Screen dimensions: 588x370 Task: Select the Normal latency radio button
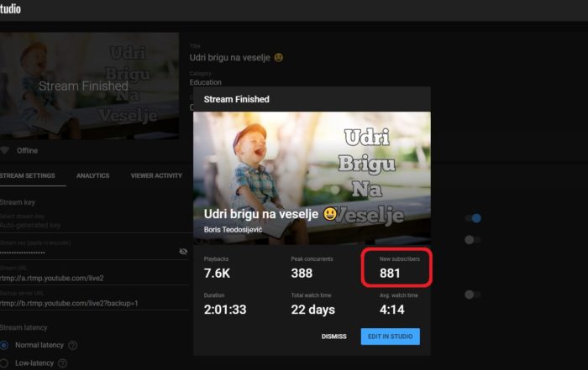(3, 346)
